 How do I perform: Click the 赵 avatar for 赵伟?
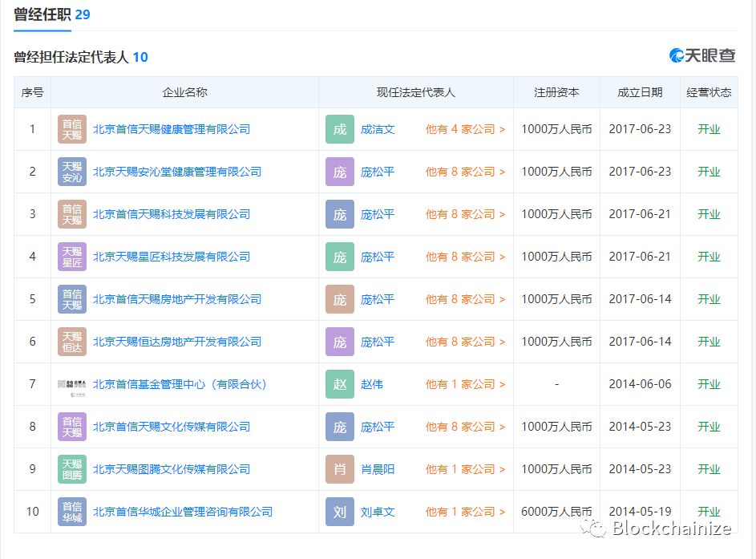click(340, 384)
